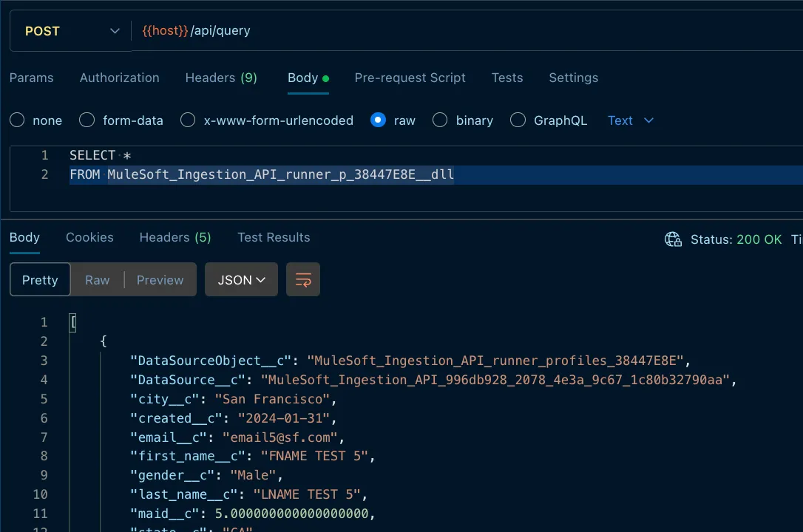This screenshot has width=803, height=532.
Task: Click the SELECT * line in request editor
Action: (x=101, y=155)
